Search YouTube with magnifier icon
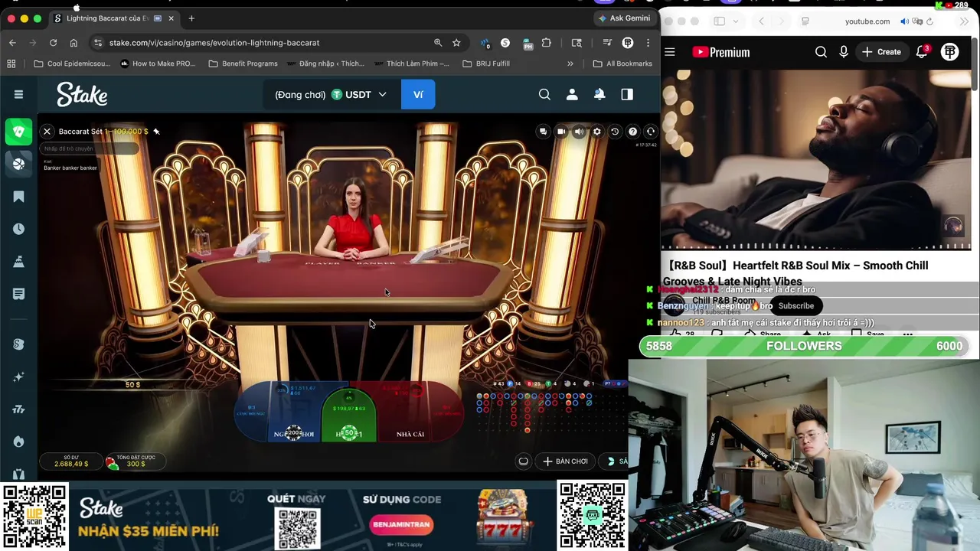Viewport: 980px width, 551px height. pos(821,52)
